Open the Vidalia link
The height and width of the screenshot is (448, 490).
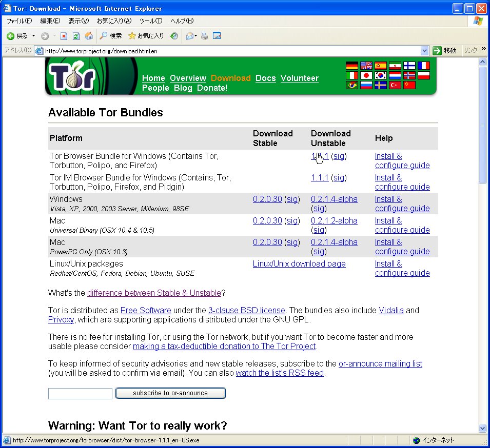(391, 310)
